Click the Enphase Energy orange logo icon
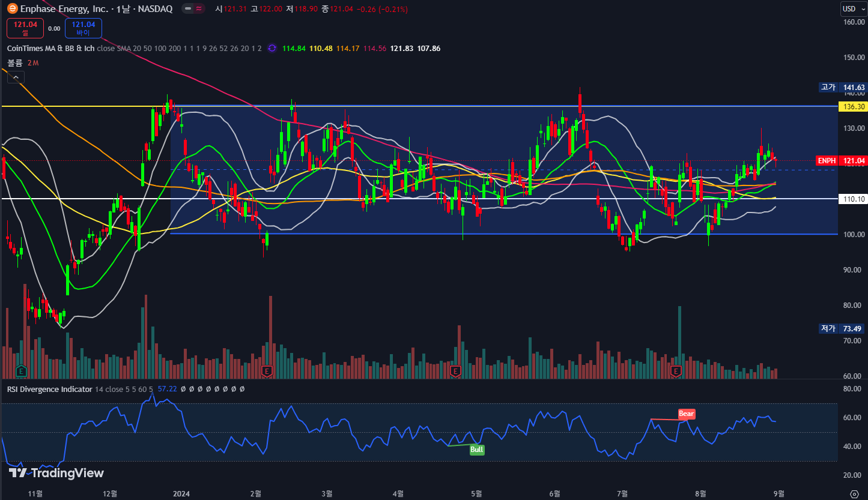 coord(10,9)
